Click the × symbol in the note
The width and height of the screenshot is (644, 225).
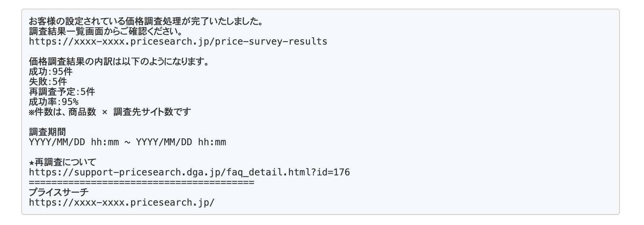pyautogui.click(x=104, y=112)
